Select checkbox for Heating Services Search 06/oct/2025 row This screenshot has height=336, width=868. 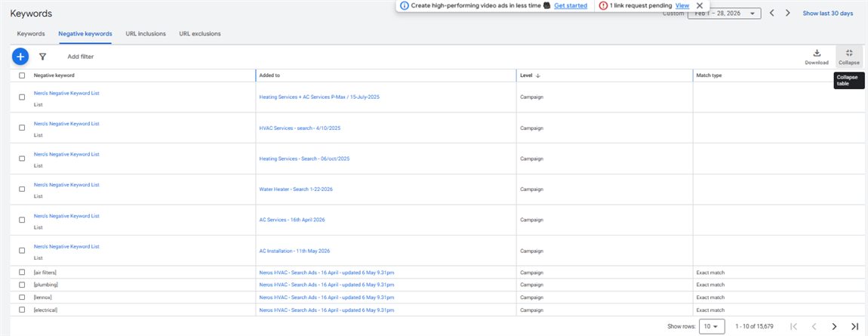(x=22, y=159)
